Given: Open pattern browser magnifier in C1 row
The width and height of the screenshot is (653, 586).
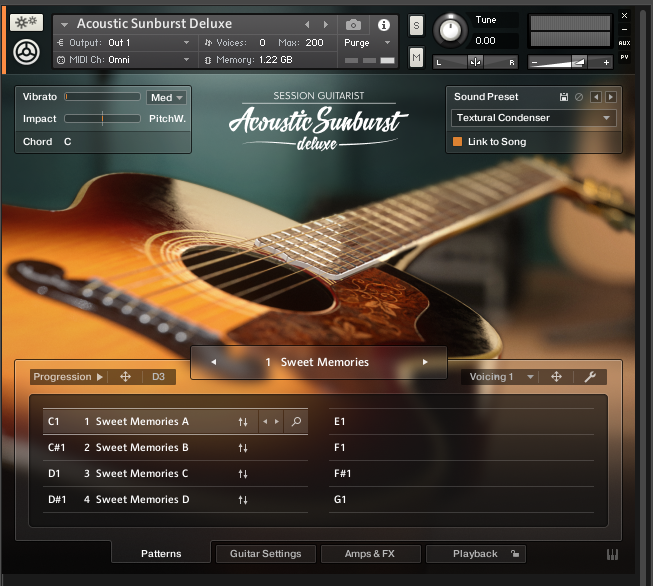Looking at the screenshot, I should point(296,421).
